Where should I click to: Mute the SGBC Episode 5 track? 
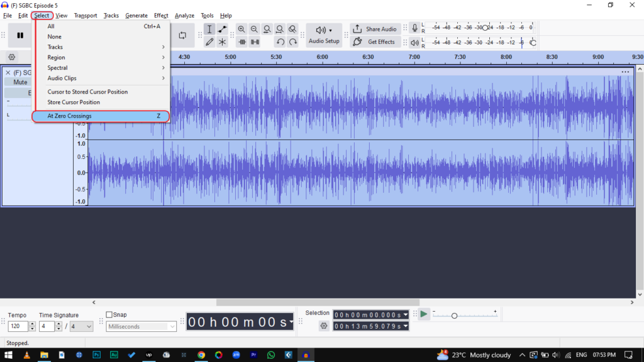20,82
